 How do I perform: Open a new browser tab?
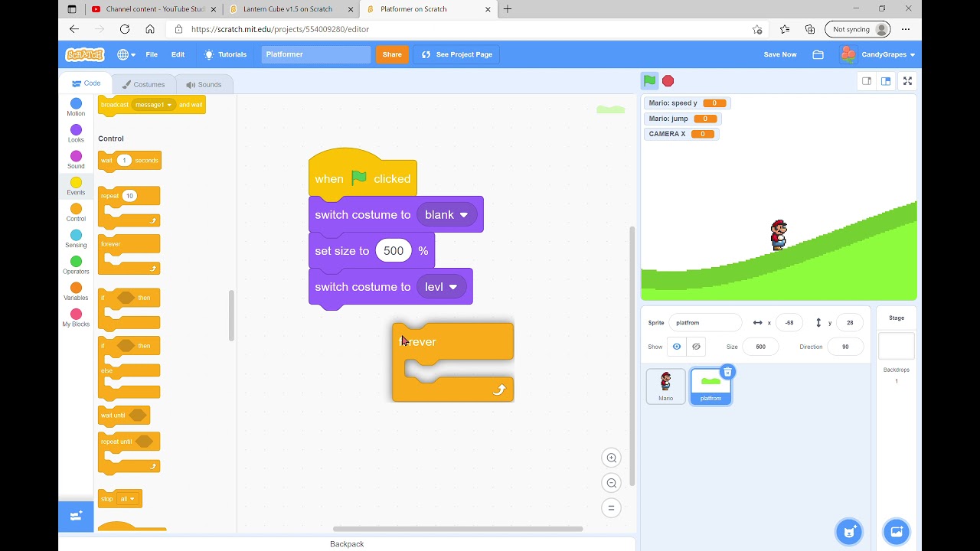pos(507,9)
